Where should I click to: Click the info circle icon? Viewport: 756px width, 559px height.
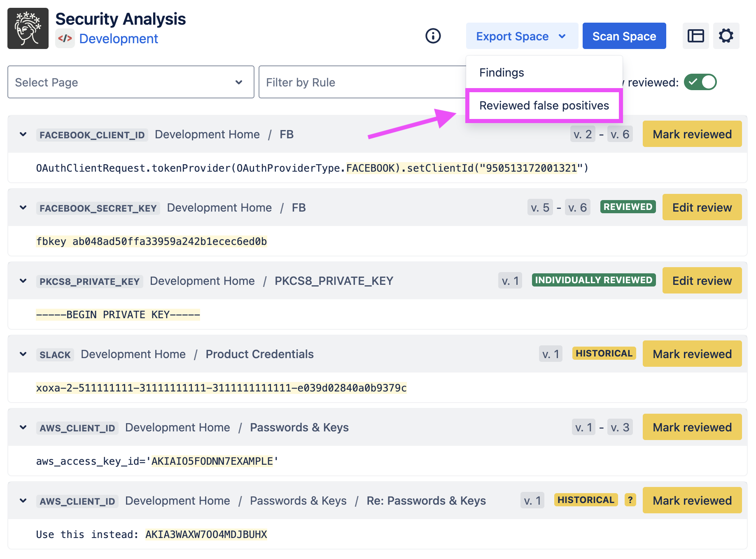click(433, 36)
